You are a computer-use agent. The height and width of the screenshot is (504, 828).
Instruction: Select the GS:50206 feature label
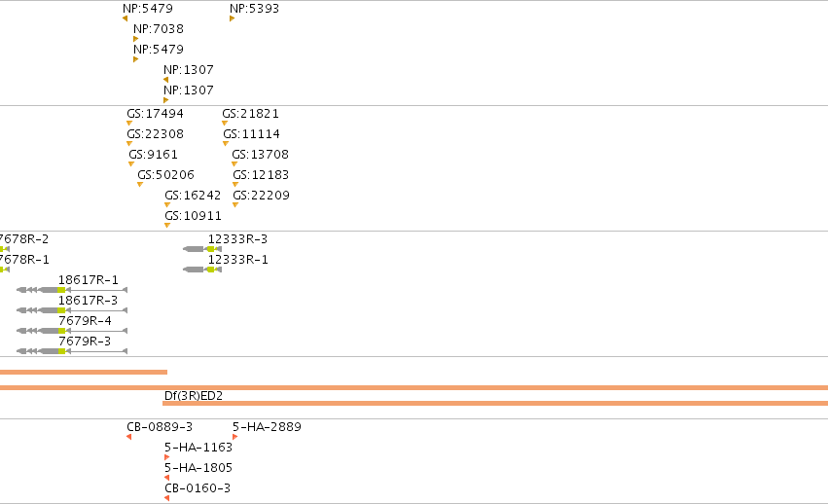(165, 175)
